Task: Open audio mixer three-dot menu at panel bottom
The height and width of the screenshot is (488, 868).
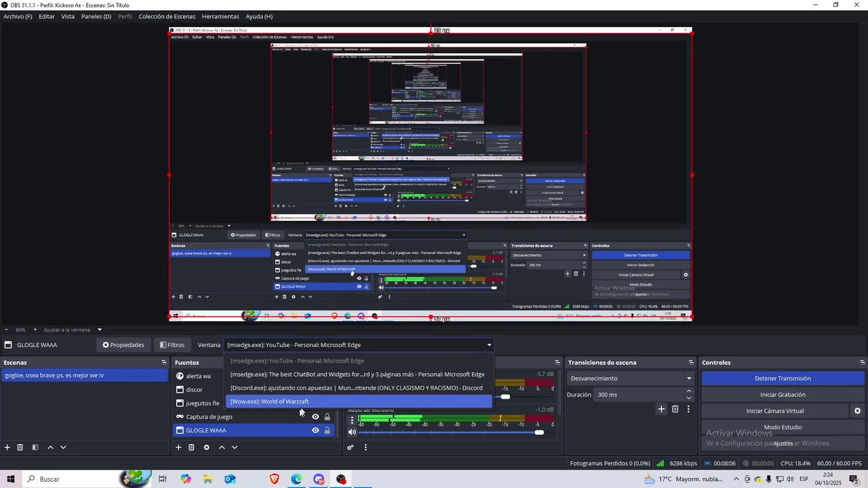Action: (x=366, y=447)
